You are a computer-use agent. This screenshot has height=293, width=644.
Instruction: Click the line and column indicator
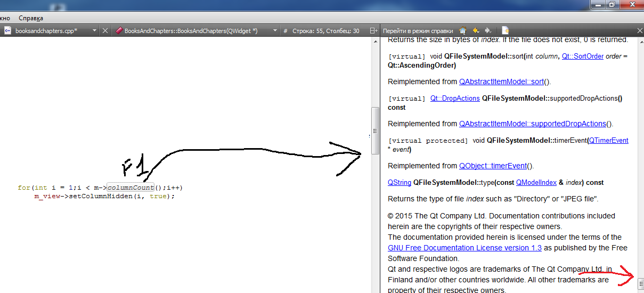[325, 31]
